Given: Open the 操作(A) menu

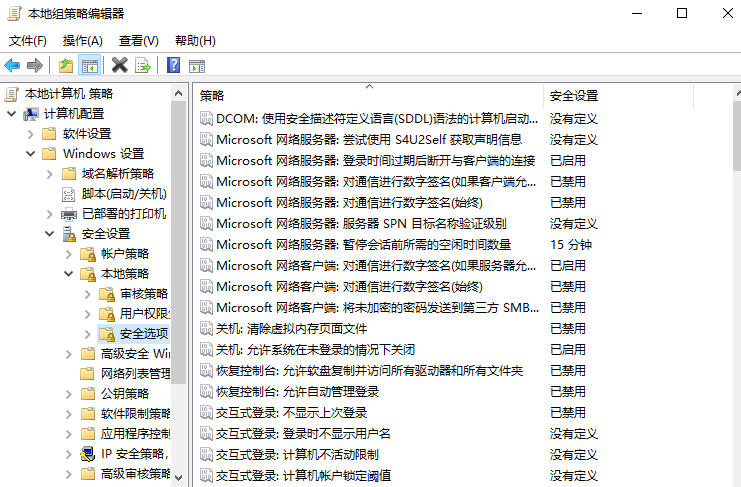Looking at the screenshot, I should click(x=83, y=41).
